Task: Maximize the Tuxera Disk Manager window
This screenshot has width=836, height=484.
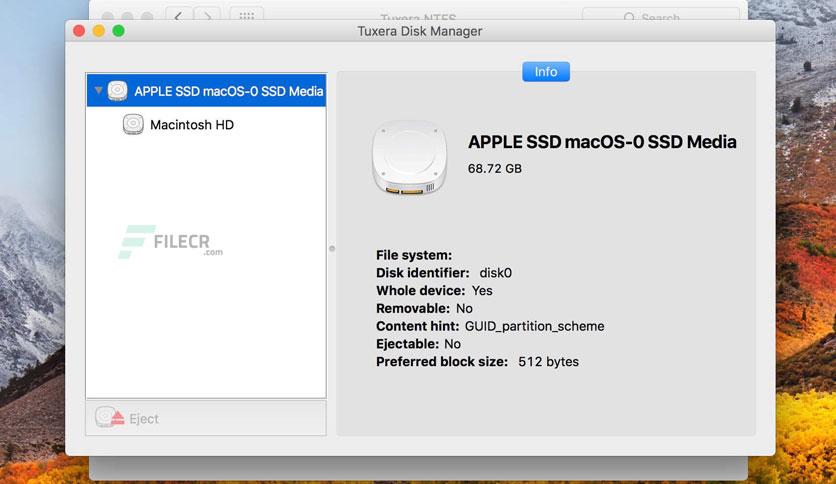Action: point(118,31)
